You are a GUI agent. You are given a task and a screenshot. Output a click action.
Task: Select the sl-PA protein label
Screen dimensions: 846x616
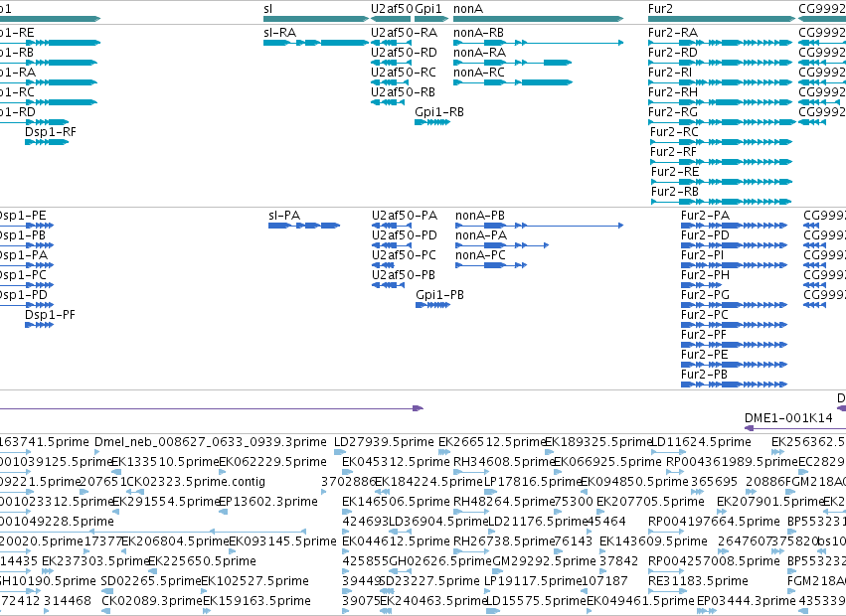tap(284, 216)
